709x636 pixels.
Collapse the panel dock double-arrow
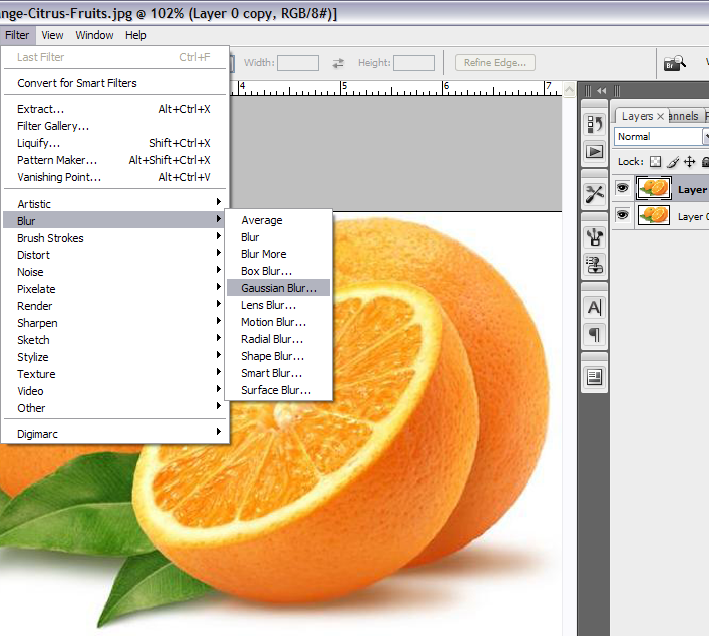coord(601,91)
